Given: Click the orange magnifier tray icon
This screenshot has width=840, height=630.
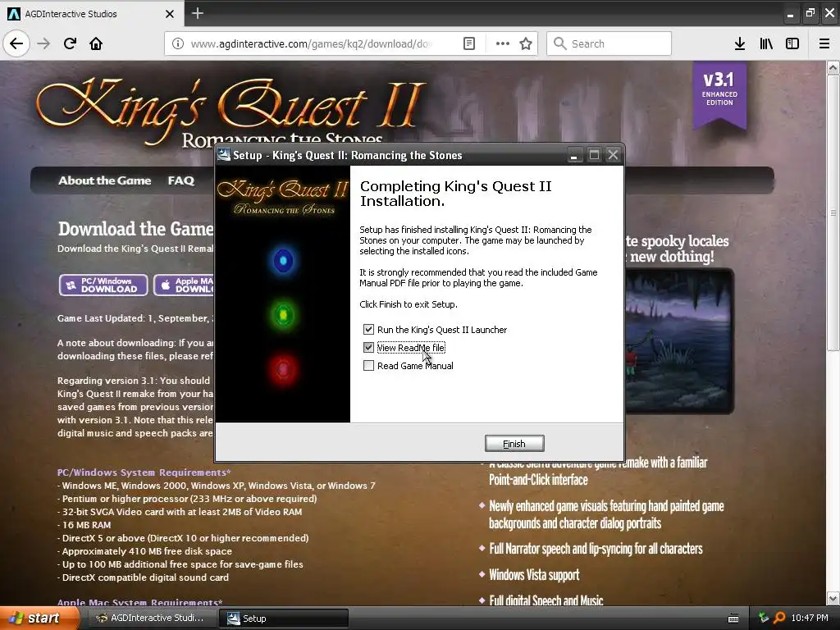Looking at the screenshot, I should [x=779, y=618].
